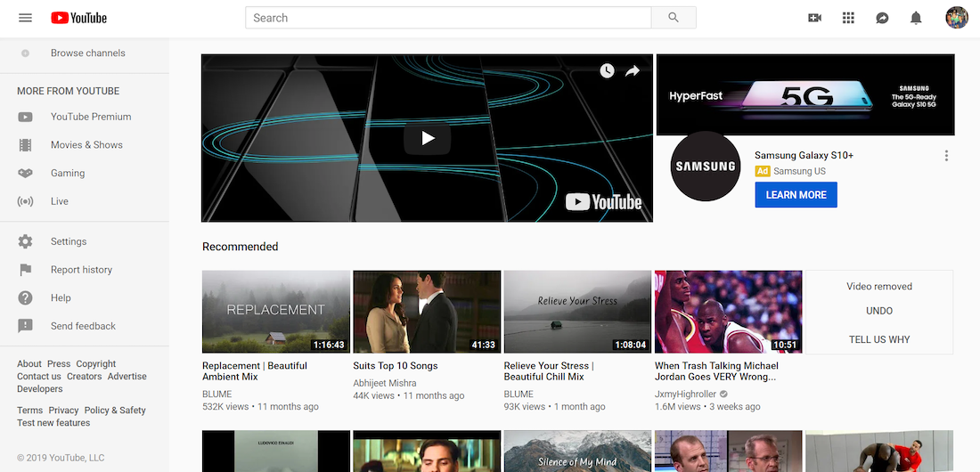Open the Suits Top 10 Songs thumbnail
Viewport: 980px width, 472px height.
click(x=427, y=312)
